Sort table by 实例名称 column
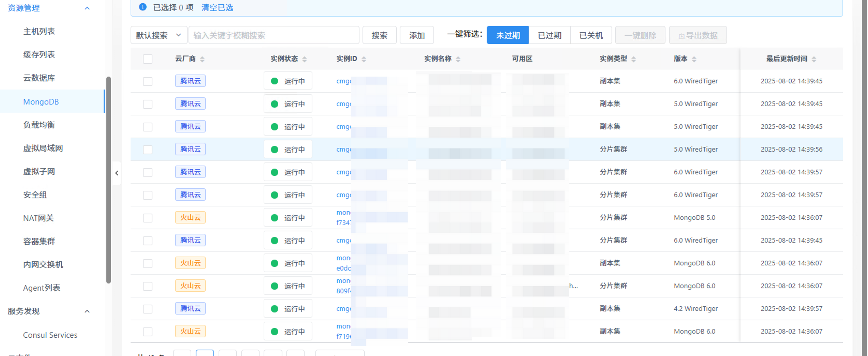 pos(458,59)
